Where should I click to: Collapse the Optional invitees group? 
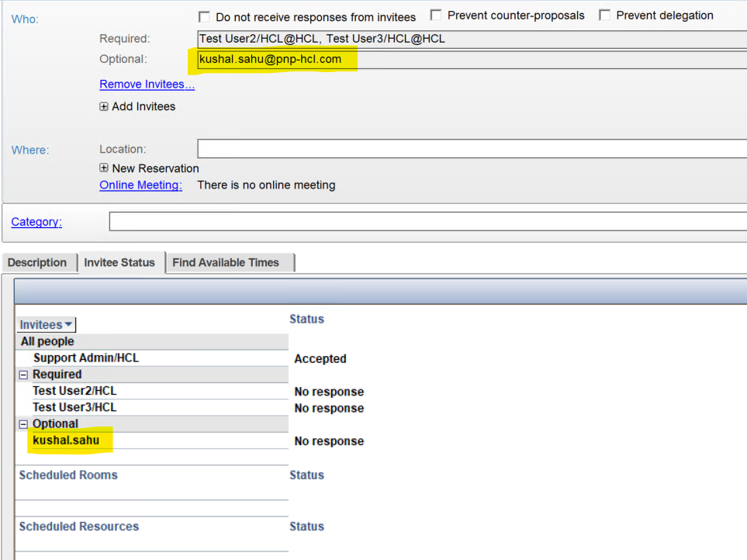click(25, 424)
